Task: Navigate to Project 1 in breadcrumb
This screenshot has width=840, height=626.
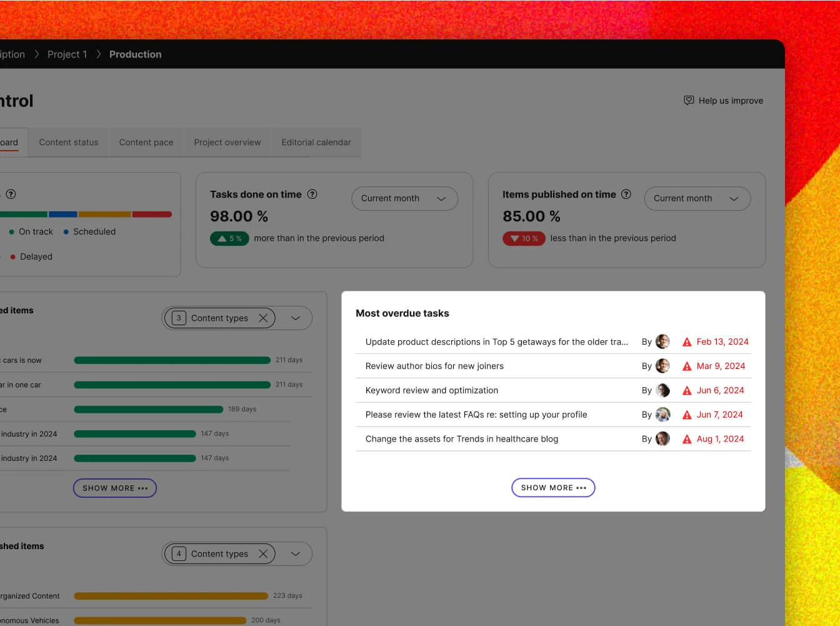Action: coord(67,54)
